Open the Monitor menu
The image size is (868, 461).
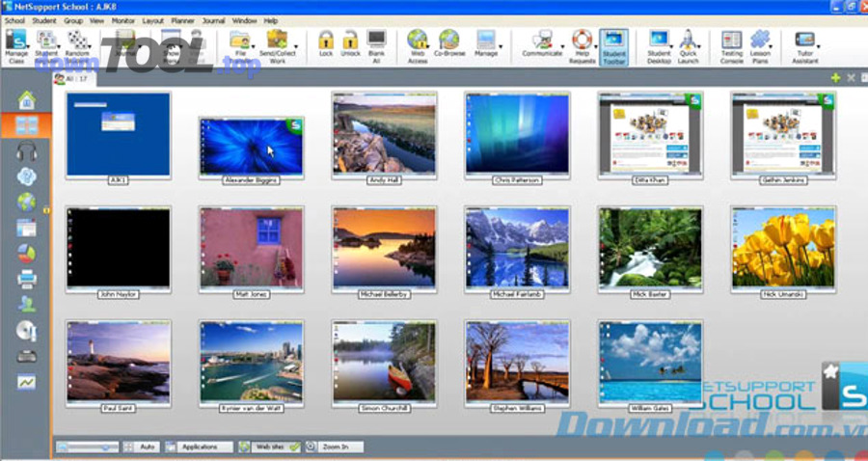(x=123, y=20)
